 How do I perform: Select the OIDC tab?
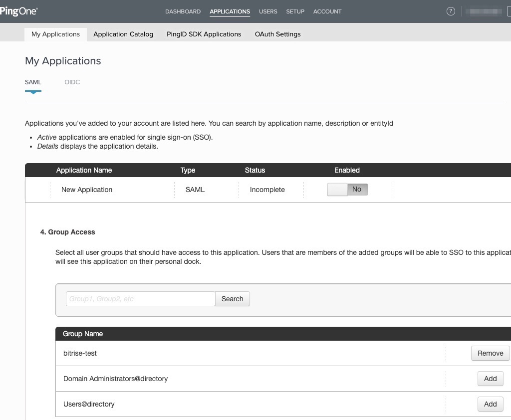(72, 82)
